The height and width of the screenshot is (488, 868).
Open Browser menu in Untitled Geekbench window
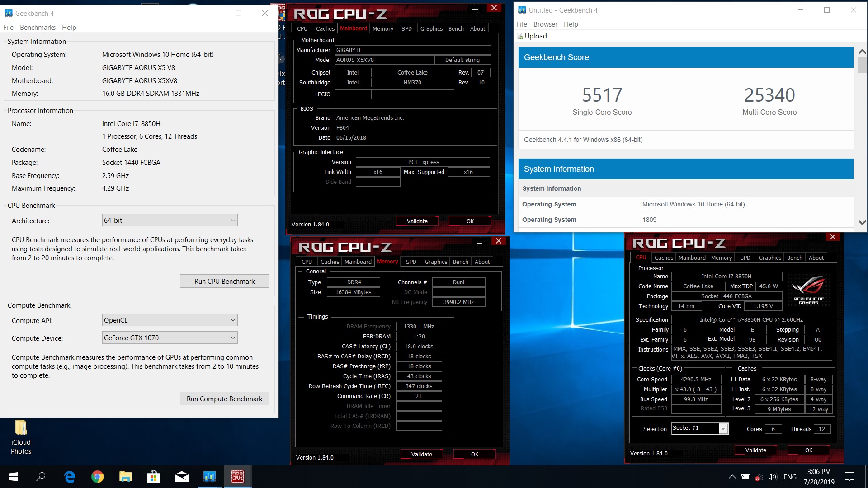545,24
